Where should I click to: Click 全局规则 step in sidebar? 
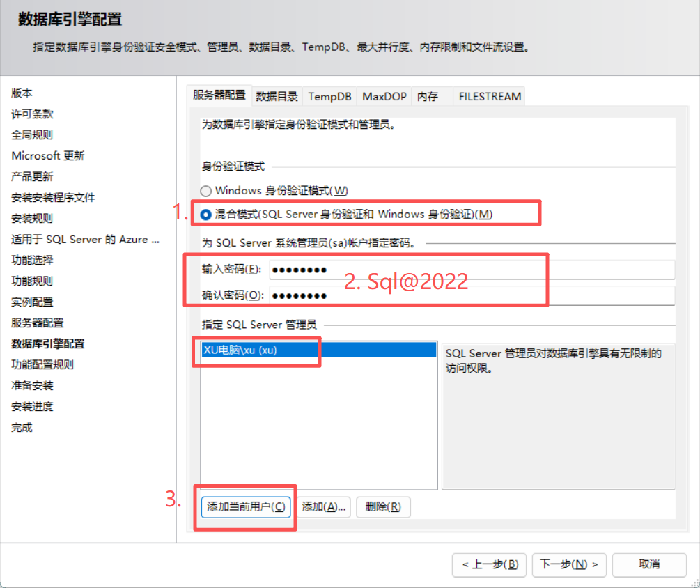point(32,135)
